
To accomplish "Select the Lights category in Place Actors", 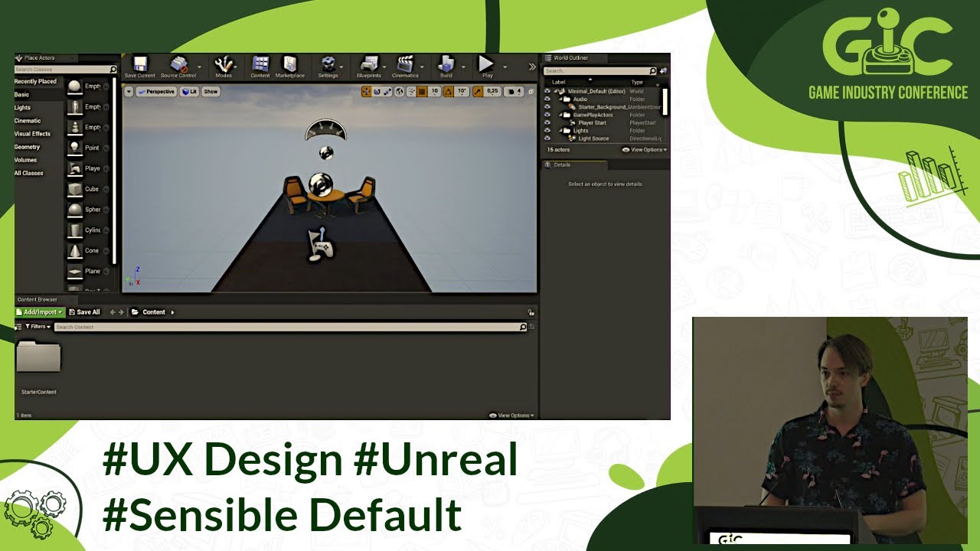I will pos(22,107).
